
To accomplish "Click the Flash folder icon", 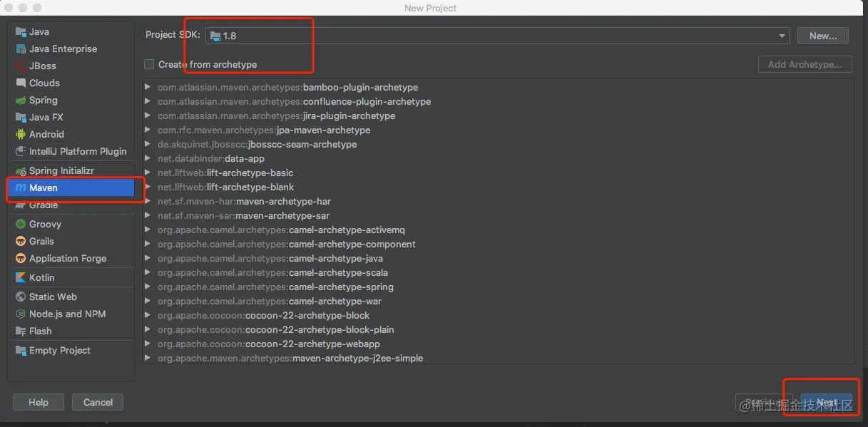I will pos(21,331).
